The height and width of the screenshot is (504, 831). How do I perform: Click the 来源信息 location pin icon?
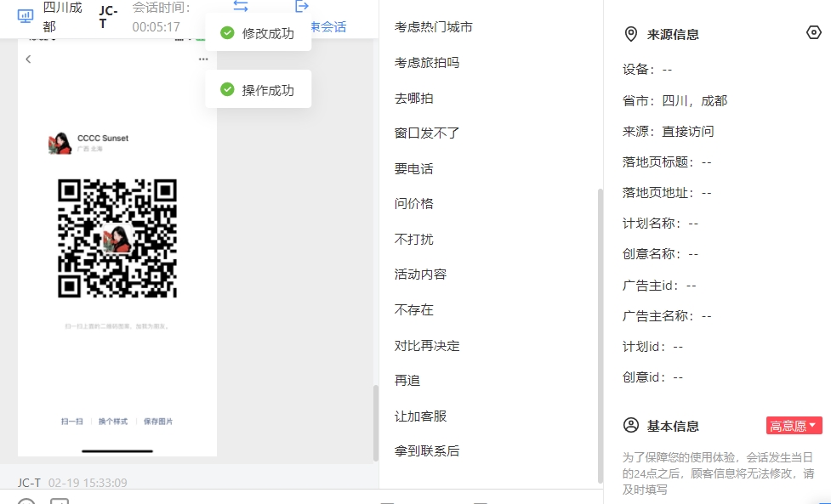630,34
